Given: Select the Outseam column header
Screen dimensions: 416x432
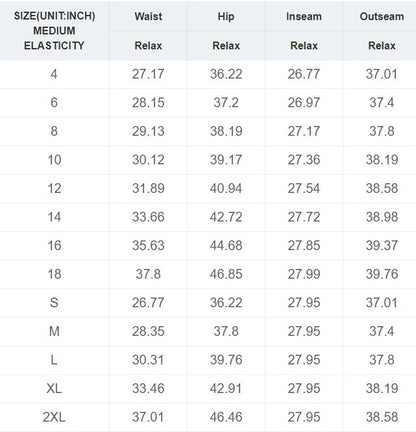Looking at the screenshot, I should 382,16.
